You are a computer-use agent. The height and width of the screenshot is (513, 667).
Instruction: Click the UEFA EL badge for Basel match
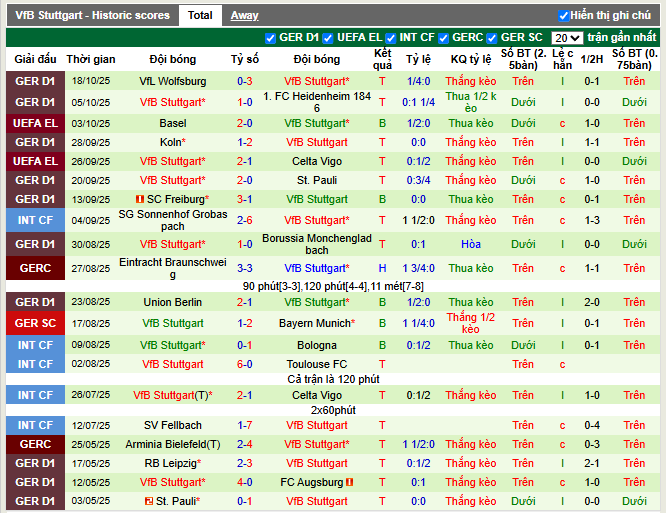[x=34, y=123]
